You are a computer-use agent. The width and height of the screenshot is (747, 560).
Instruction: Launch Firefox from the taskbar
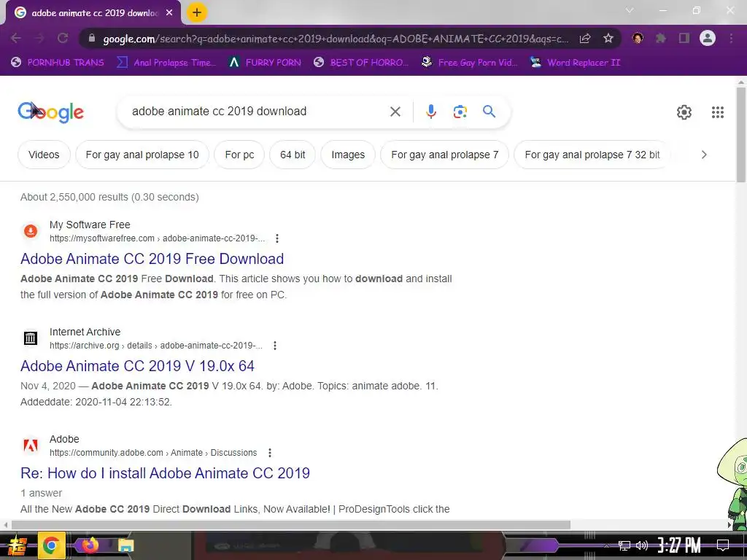90,545
